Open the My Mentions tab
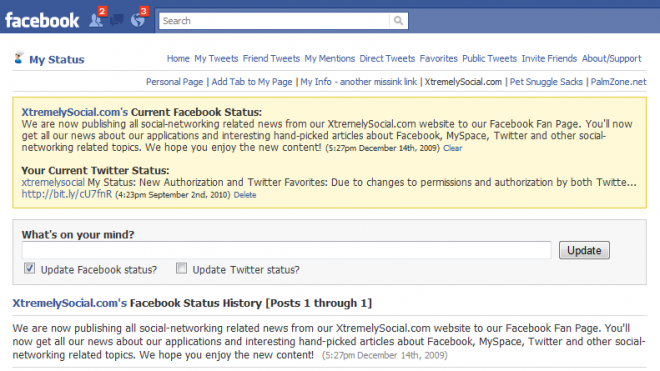This screenshot has height=371, width=660. click(x=330, y=59)
